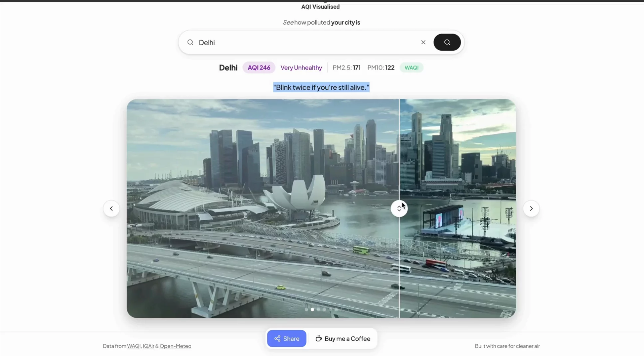Click the share icon in Share button
644x356 pixels.
[277, 339]
